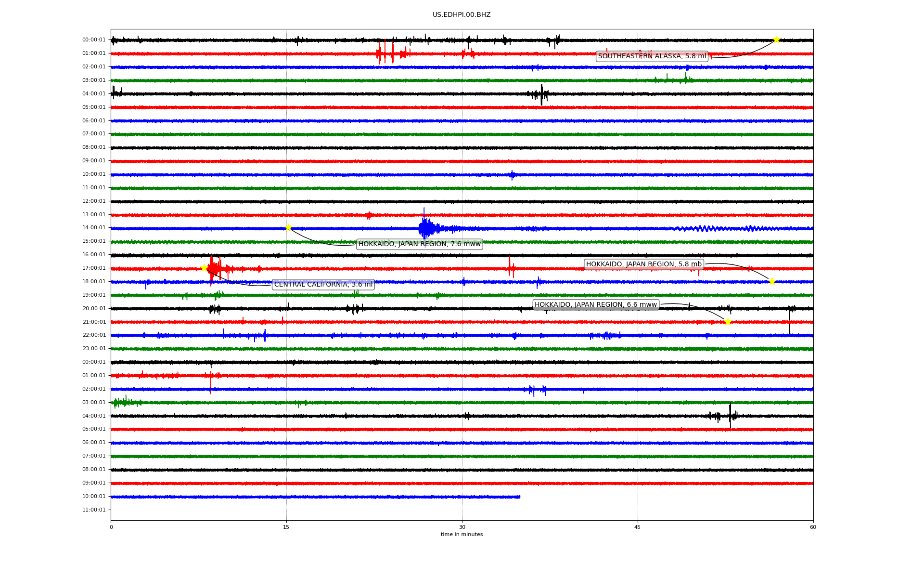Screen dimensions: 924x578
Task: Click the Hokkaido 6.6 mww star marker
Action: [728, 321]
